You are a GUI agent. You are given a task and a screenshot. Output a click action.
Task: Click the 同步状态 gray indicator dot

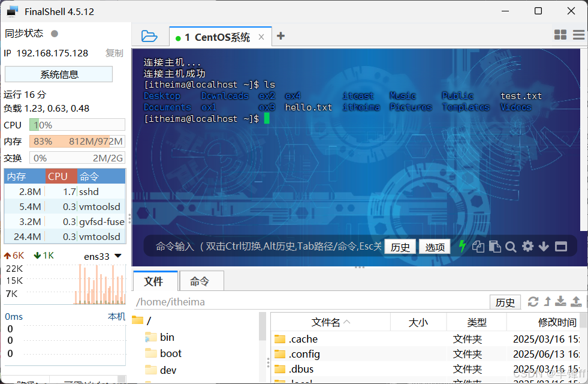[55, 34]
